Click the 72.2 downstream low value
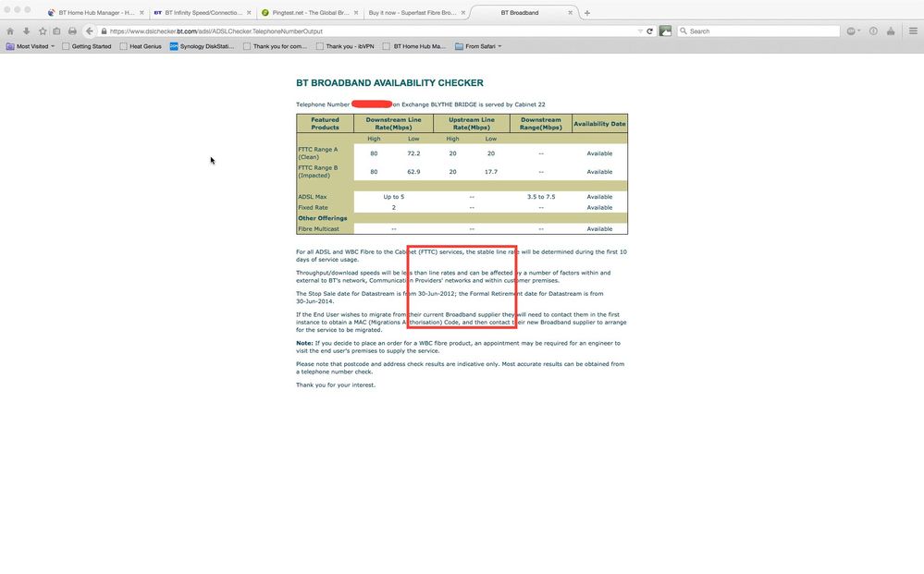 pyautogui.click(x=413, y=153)
